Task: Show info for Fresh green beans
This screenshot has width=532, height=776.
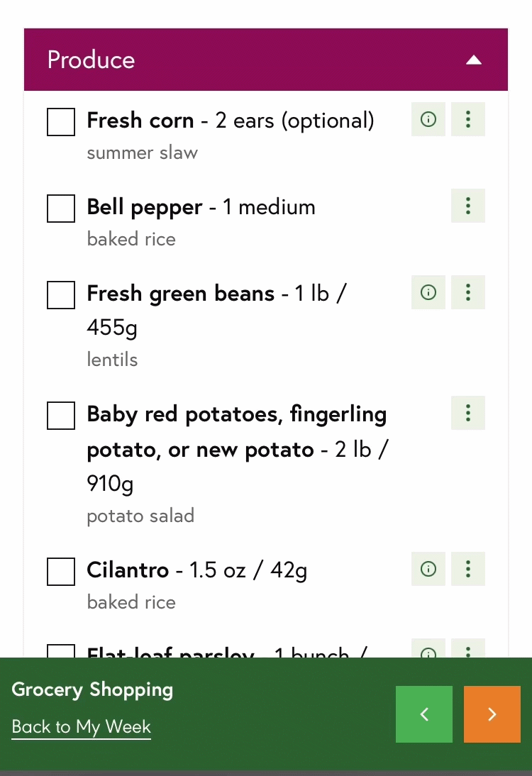Action: pyautogui.click(x=428, y=292)
